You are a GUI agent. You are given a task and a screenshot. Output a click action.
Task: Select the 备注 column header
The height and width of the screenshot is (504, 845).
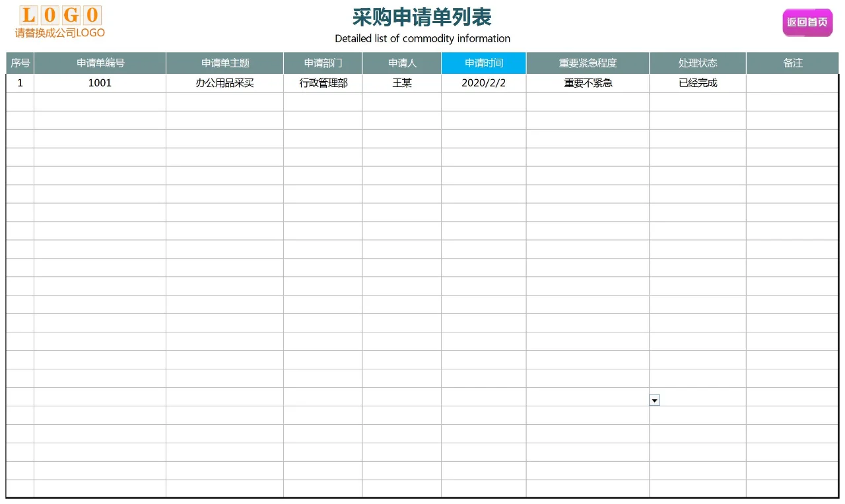pyautogui.click(x=792, y=63)
